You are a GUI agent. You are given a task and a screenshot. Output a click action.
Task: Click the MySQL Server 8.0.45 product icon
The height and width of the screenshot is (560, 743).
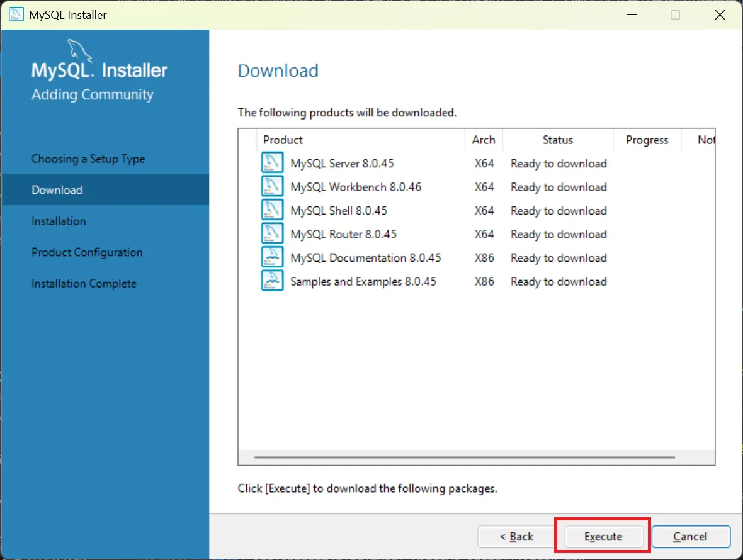272,163
